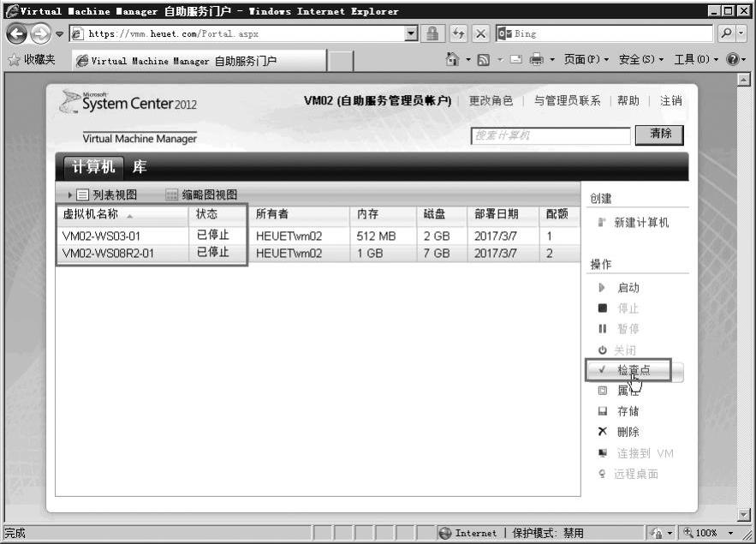Open the search provider dropdown arrow
This screenshot has width=756, height=544.
point(741,33)
